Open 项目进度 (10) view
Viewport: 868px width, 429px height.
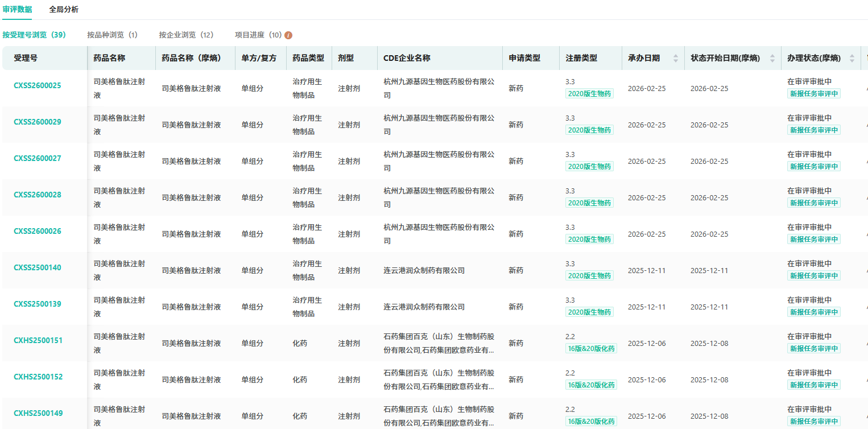click(258, 35)
